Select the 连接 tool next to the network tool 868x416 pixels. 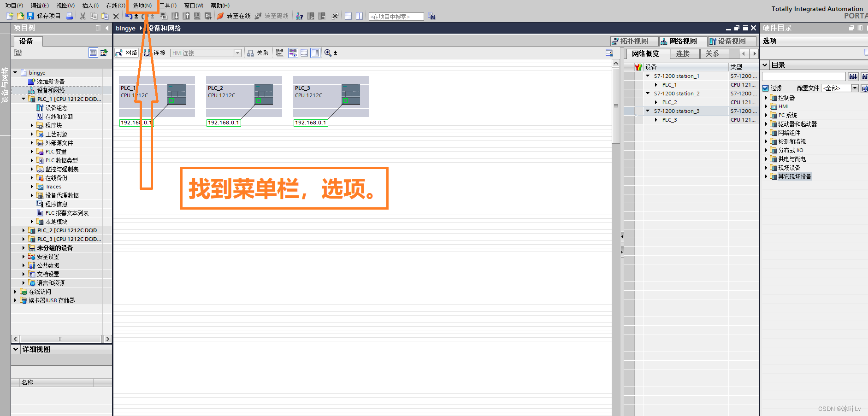coord(155,53)
